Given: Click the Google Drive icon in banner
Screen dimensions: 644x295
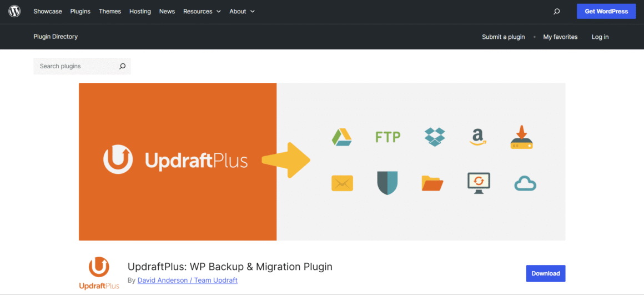Looking at the screenshot, I should (x=342, y=137).
